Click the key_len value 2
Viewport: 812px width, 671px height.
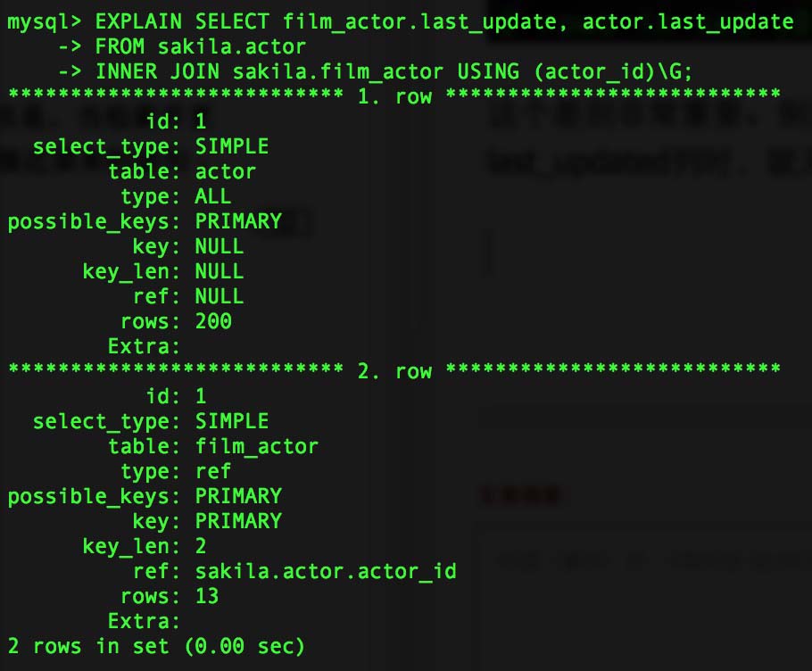pos(201,546)
